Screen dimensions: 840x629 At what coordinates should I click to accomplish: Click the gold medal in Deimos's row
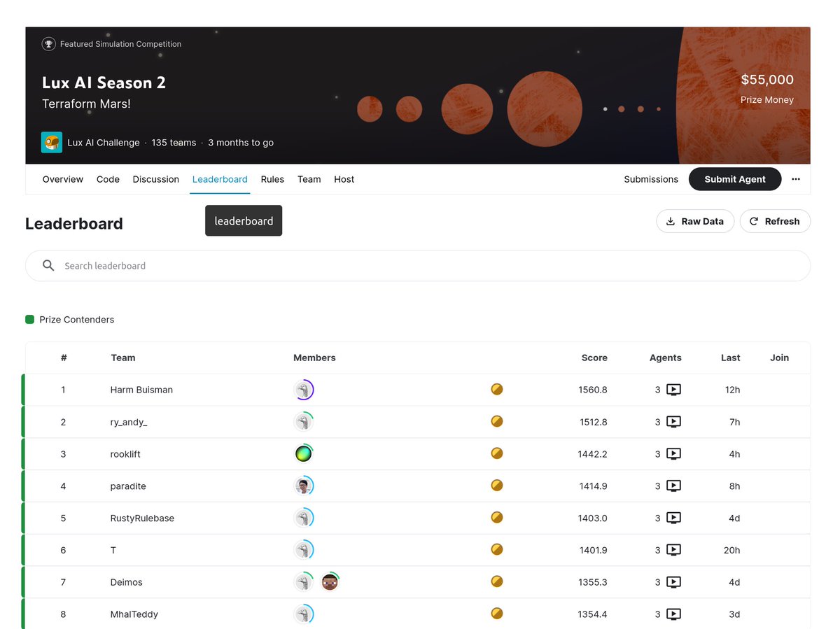point(497,581)
